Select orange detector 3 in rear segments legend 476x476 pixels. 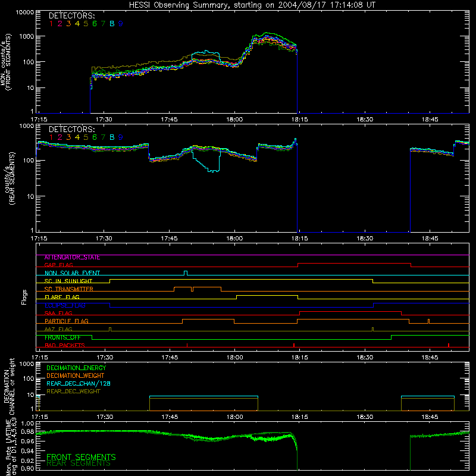(x=68, y=137)
